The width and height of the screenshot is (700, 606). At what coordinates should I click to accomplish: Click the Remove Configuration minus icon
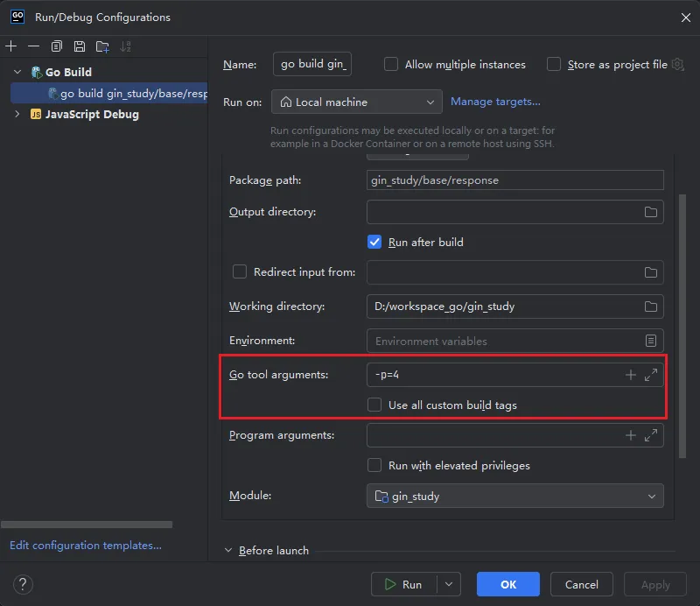(x=33, y=46)
